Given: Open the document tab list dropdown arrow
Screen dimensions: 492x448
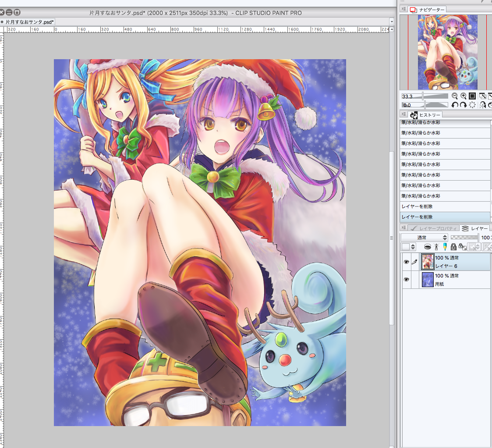Looking at the screenshot, I should 392,21.
